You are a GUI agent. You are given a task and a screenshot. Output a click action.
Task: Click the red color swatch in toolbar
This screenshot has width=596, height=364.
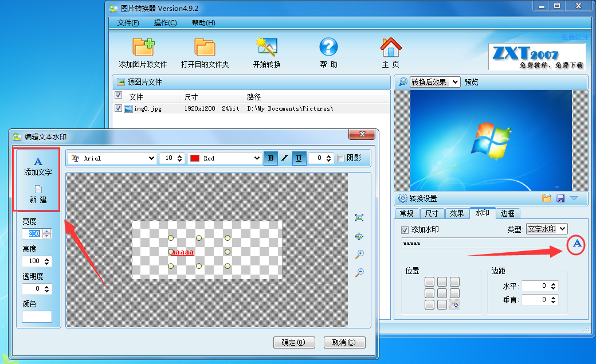(x=195, y=158)
